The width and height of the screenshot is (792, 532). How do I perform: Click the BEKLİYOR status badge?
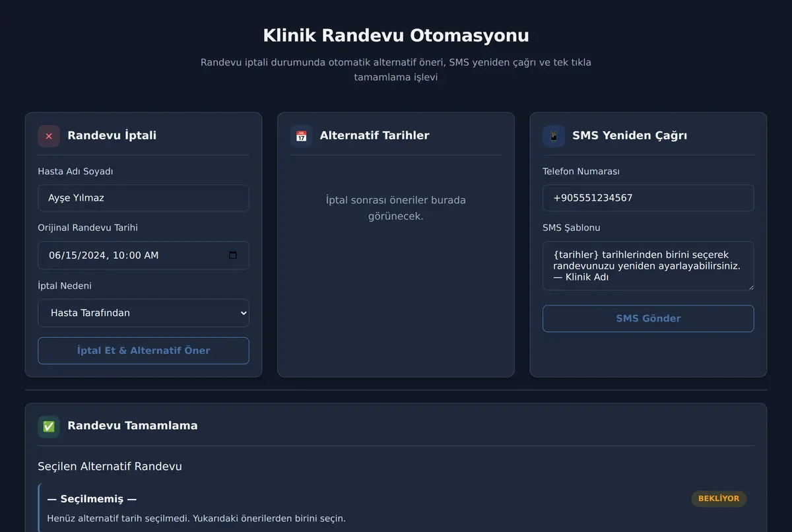(719, 498)
